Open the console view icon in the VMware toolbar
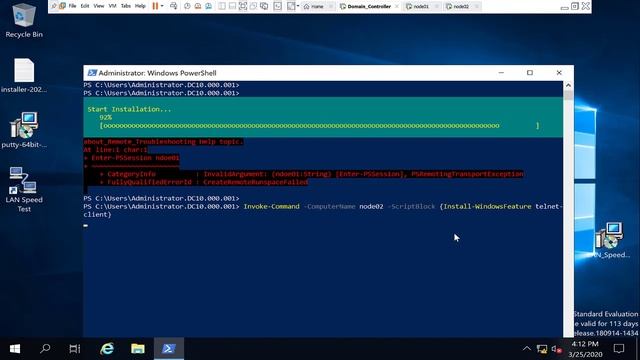The height and width of the screenshot is (360, 640). coord(278,6)
